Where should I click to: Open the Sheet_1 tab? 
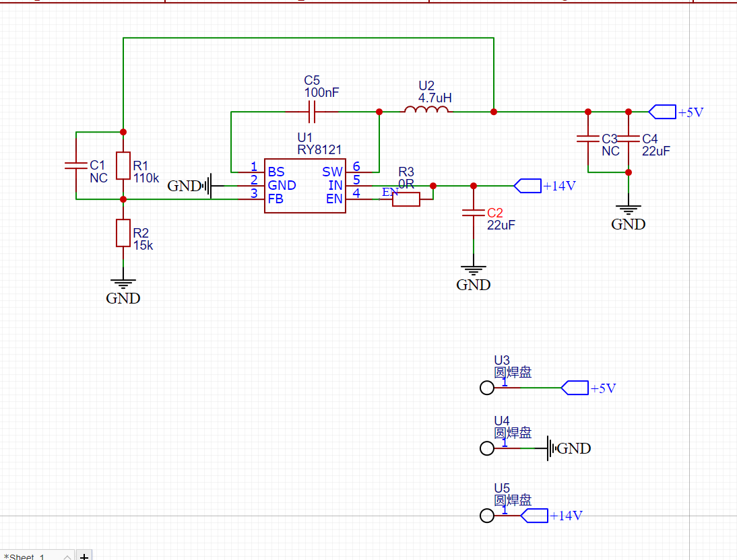click(x=27, y=556)
